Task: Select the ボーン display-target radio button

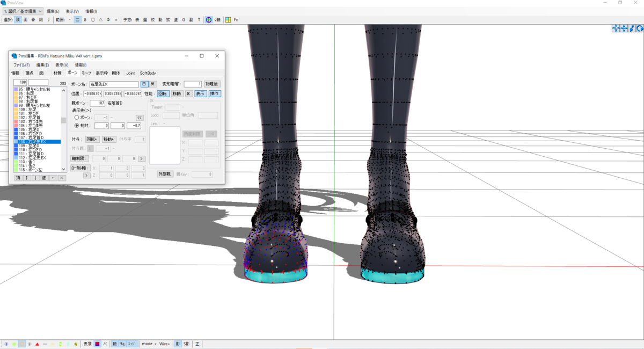Action: [77, 118]
